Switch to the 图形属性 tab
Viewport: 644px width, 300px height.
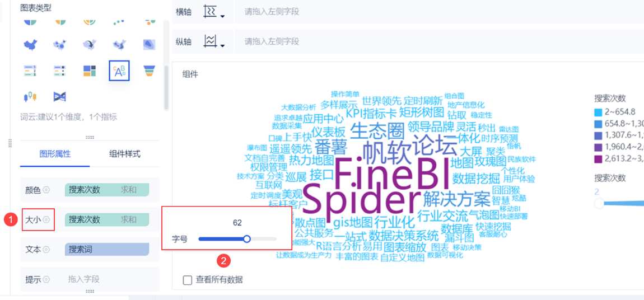coord(55,154)
